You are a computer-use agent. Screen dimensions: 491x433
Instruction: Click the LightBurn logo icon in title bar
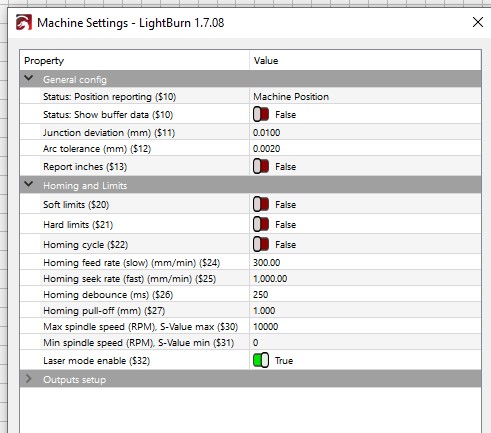(x=24, y=23)
